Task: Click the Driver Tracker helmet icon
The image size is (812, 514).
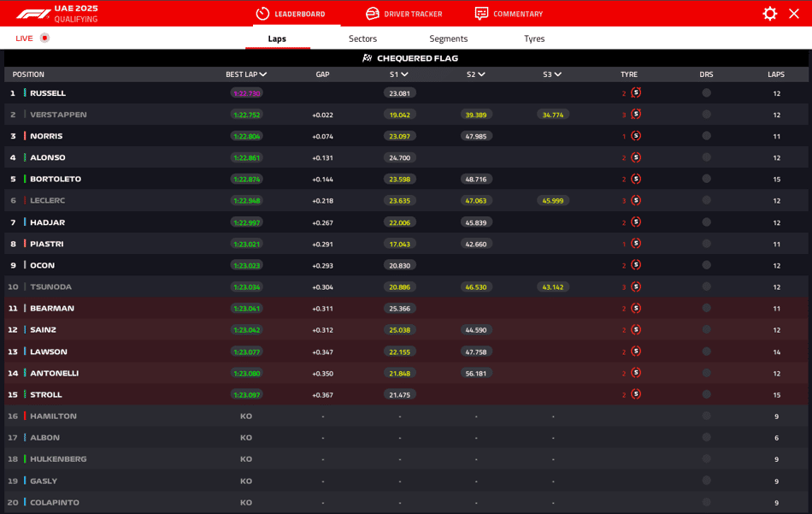Action: 373,14
